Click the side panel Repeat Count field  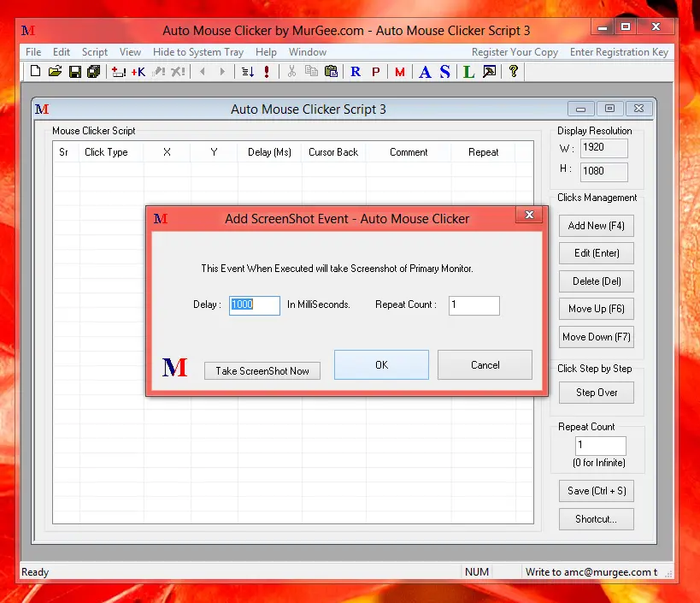click(601, 446)
